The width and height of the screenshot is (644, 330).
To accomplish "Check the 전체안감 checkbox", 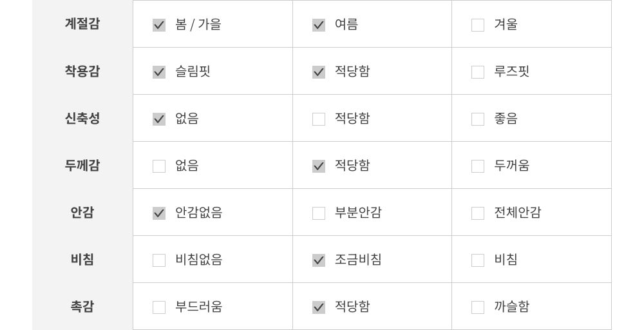I will pyautogui.click(x=478, y=213).
